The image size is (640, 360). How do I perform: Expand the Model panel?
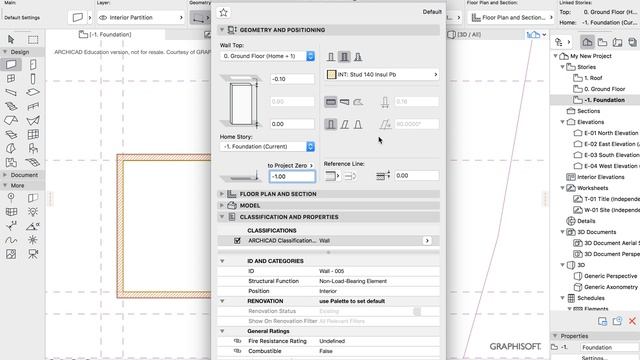point(222,205)
